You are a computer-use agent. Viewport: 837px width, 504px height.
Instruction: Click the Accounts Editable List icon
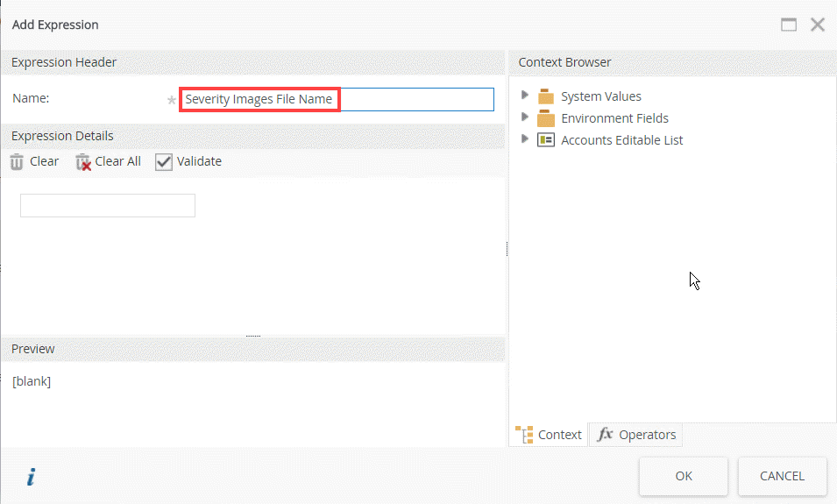[546, 140]
